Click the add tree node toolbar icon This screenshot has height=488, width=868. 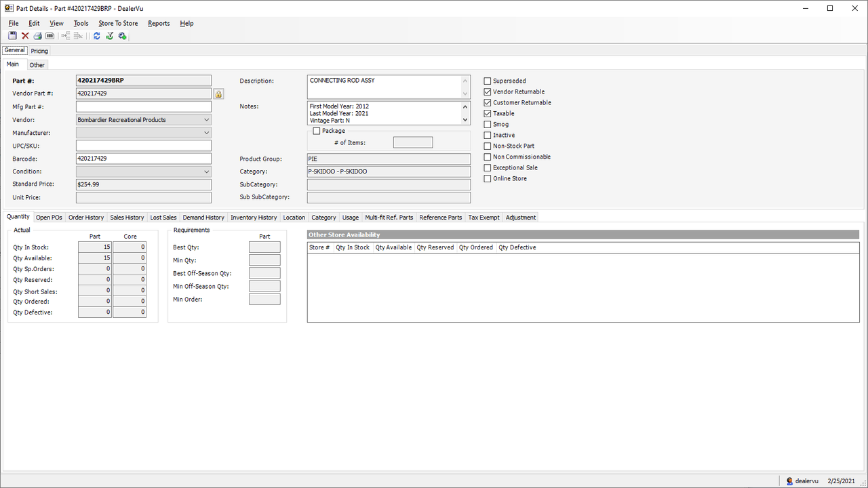(66, 36)
